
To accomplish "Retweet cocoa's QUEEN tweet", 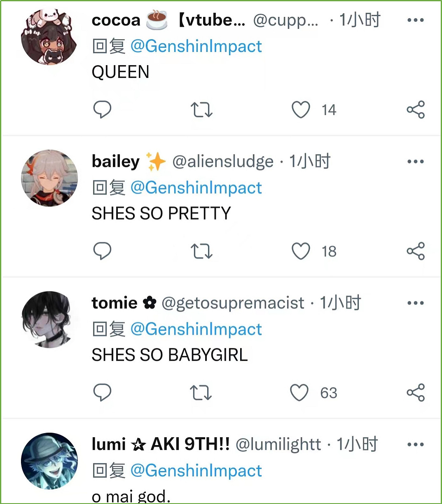I will coord(201,110).
